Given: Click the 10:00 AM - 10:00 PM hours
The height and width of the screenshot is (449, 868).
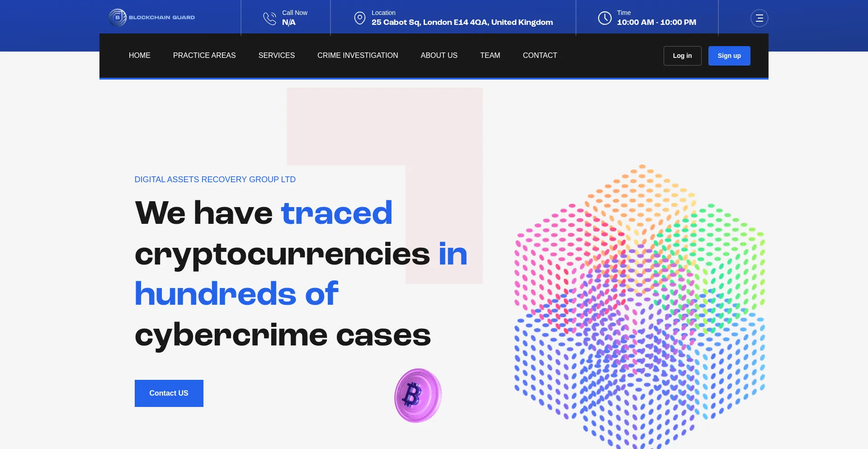Looking at the screenshot, I should pyautogui.click(x=656, y=22).
